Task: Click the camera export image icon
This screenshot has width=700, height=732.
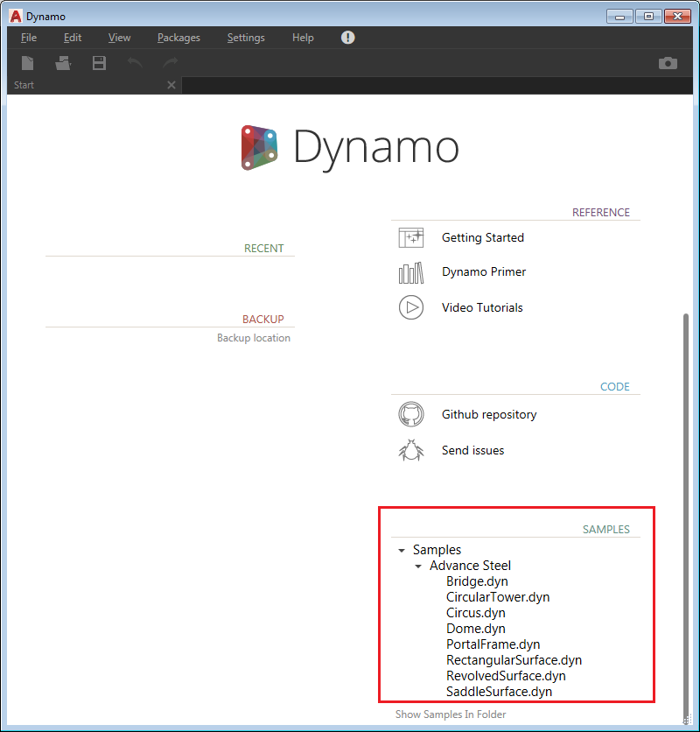Action: tap(668, 63)
